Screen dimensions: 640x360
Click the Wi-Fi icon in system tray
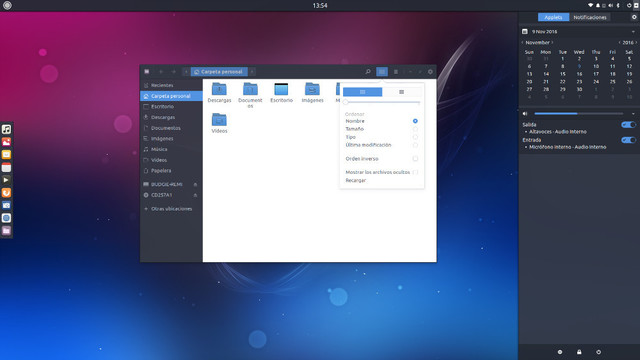click(x=590, y=5)
